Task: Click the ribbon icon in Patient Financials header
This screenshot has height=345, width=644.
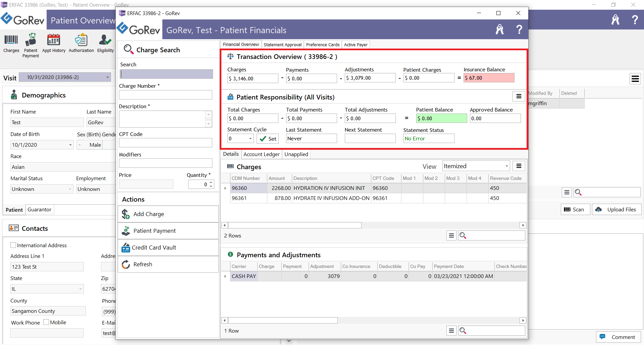Action: tap(500, 30)
